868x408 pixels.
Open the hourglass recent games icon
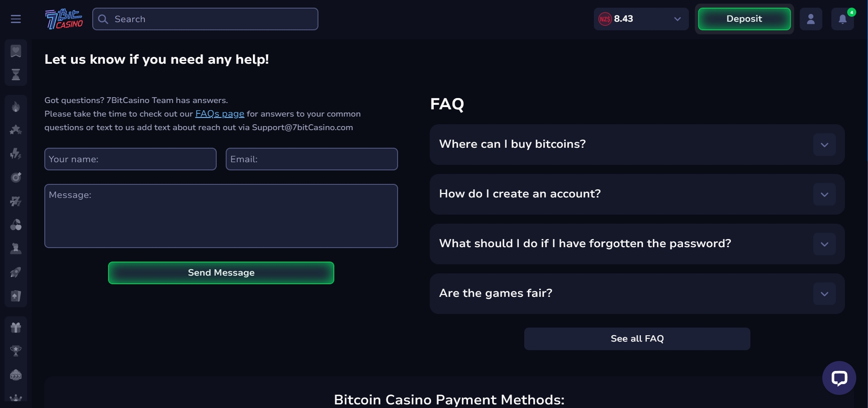point(16,75)
